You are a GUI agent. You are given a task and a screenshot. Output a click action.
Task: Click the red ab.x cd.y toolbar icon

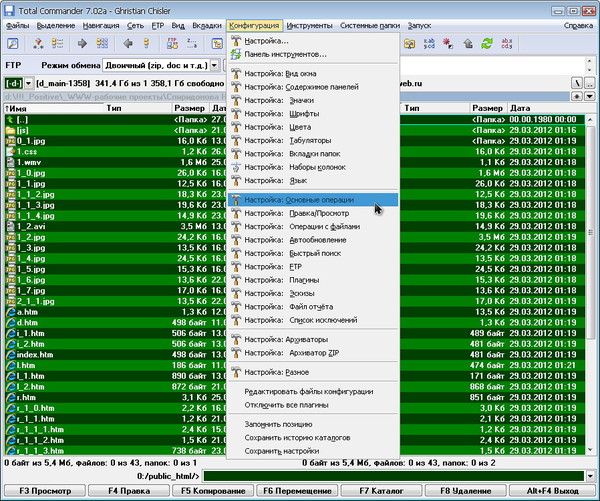point(506,44)
